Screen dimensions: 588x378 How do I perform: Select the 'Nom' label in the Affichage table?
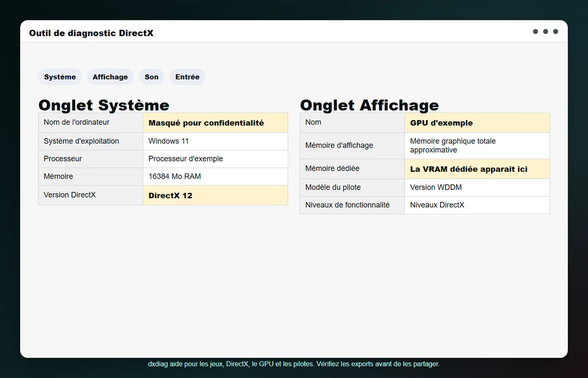click(x=353, y=122)
